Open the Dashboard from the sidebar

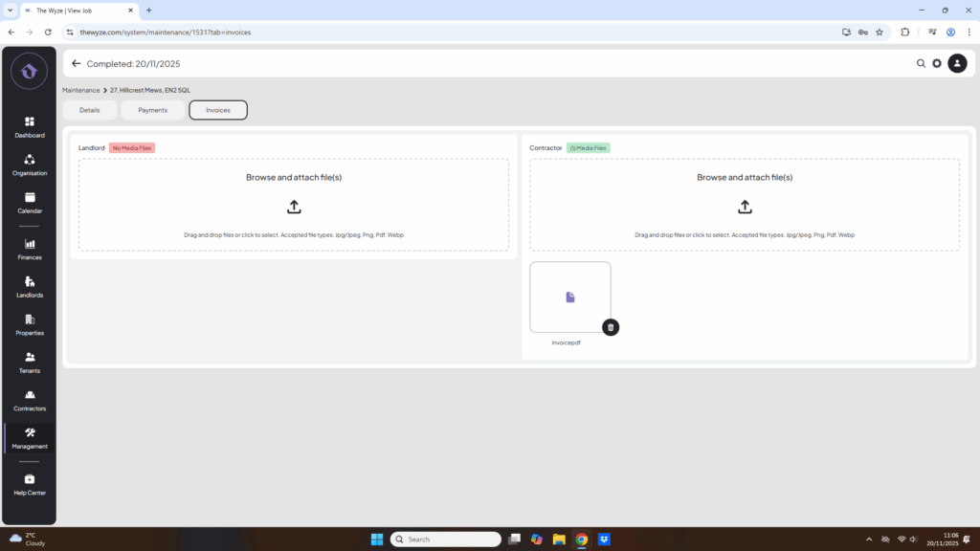[30, 126]
